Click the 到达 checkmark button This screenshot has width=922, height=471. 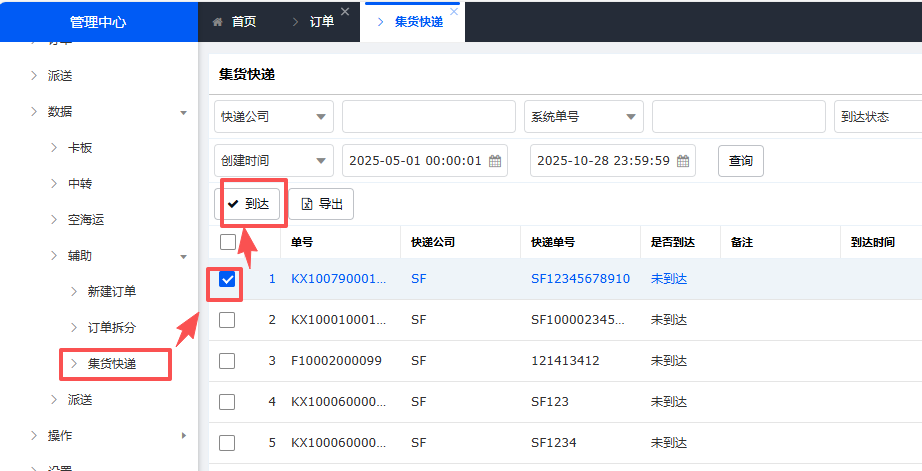(248, 204)
